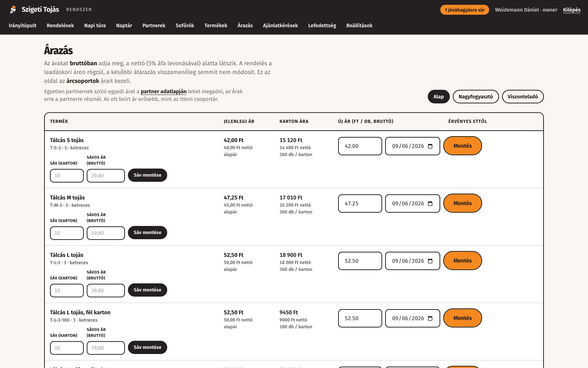Click the '15 120 Ft' carton price
This screenshot has height=368, width=588.
click(x=291, y=140)
